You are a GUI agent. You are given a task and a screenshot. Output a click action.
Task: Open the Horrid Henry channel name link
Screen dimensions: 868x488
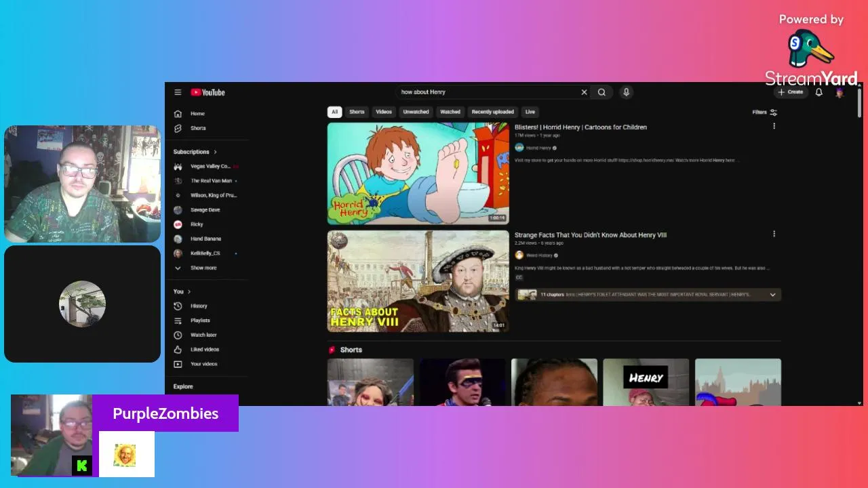point(538,148)
